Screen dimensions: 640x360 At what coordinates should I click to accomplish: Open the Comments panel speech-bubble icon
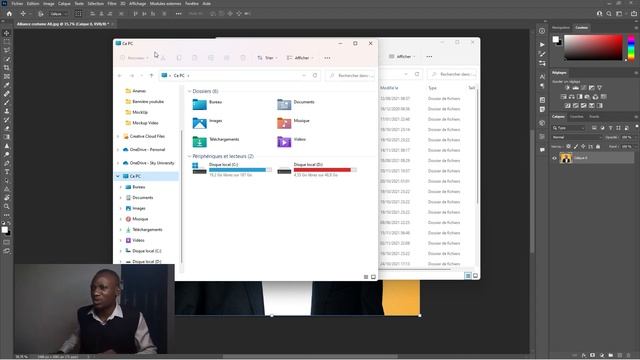[x=542, y=150]
